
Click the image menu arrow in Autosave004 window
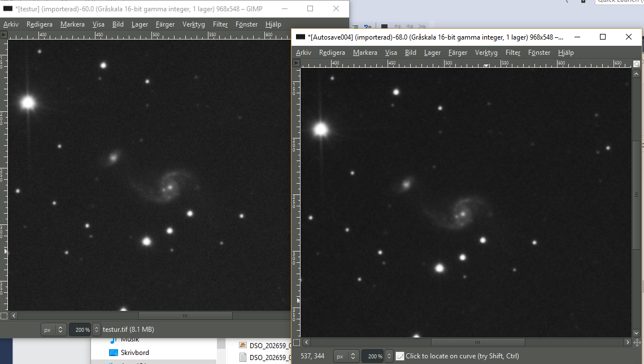pyautogui.click(x=297, y=63)
